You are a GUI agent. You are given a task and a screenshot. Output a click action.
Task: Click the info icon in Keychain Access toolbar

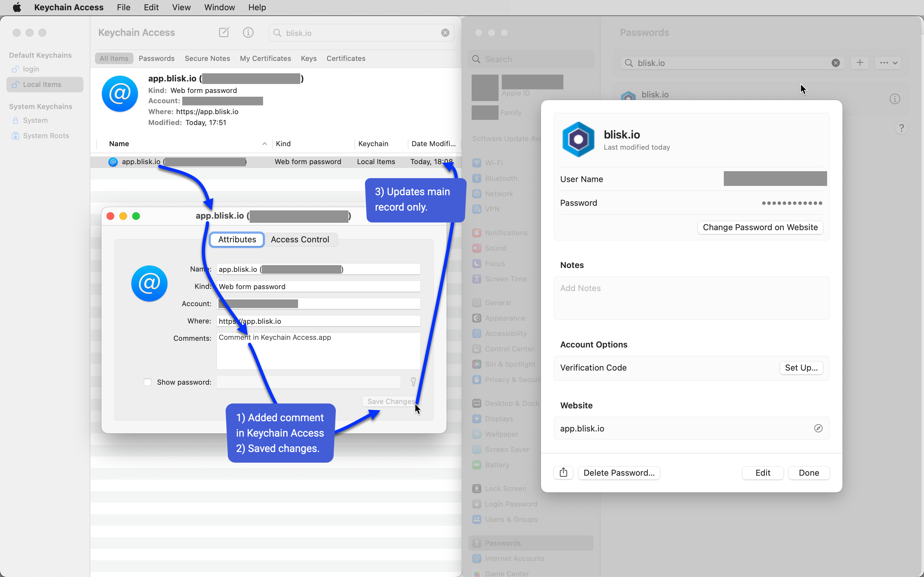pyautogui.click(x=248, y=32)
